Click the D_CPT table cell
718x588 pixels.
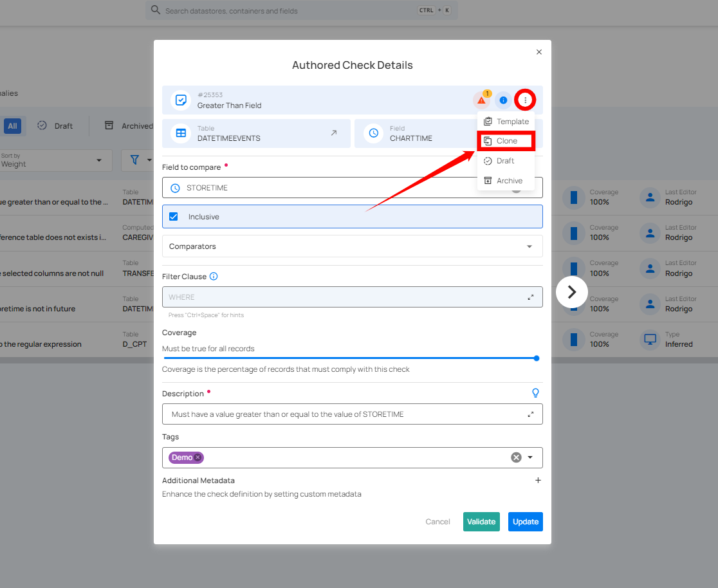pos(134,344)
